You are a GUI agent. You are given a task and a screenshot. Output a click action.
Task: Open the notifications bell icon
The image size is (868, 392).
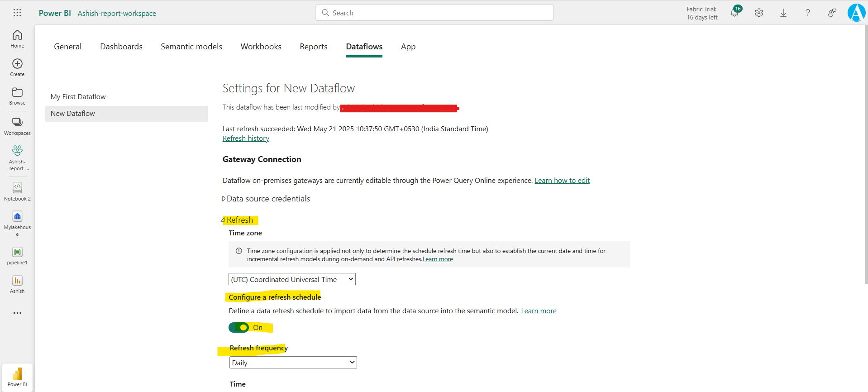[x=734, y=13]
